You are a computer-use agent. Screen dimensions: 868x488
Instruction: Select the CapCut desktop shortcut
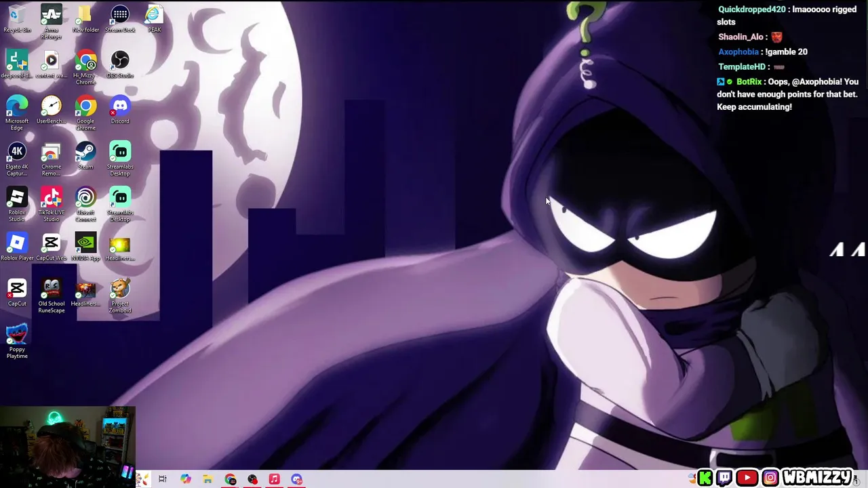click(17, 293)
